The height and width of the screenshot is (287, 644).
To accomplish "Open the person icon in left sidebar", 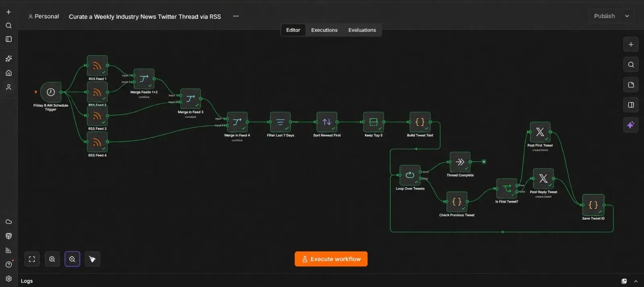I will tap(8, 87).
